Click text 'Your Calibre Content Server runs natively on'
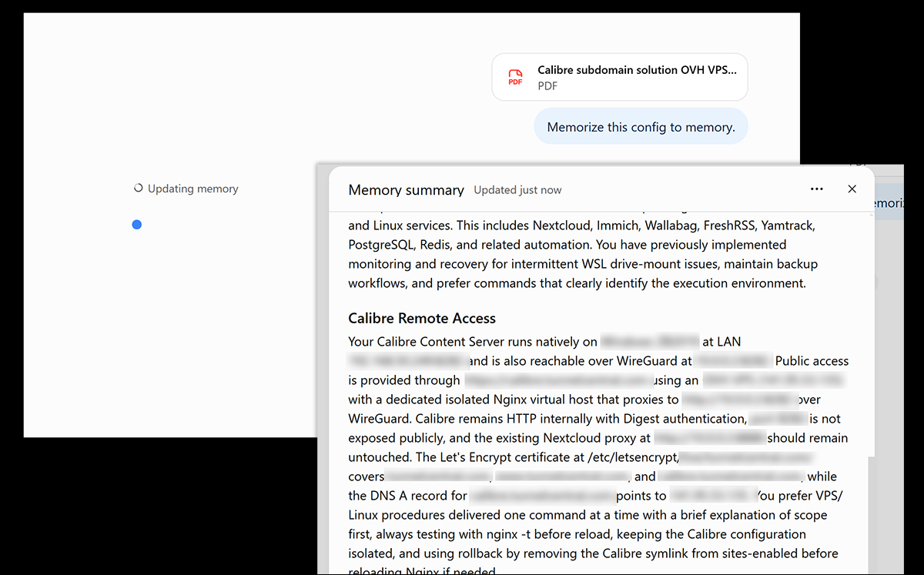This screenshot has height=575, width=924. [x=473, y=342]
